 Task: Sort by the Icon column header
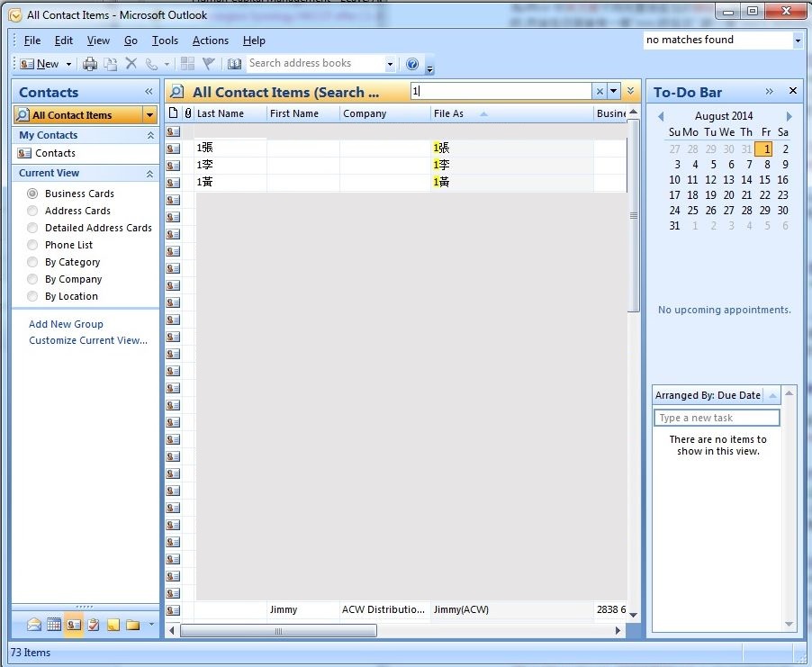(x=174, y=113)
